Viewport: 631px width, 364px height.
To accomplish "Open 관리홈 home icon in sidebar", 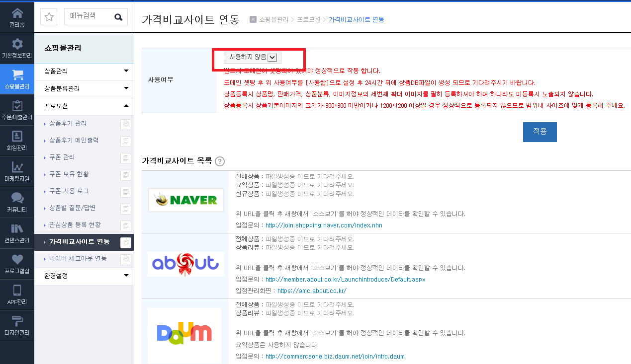I will pos(17,13).
